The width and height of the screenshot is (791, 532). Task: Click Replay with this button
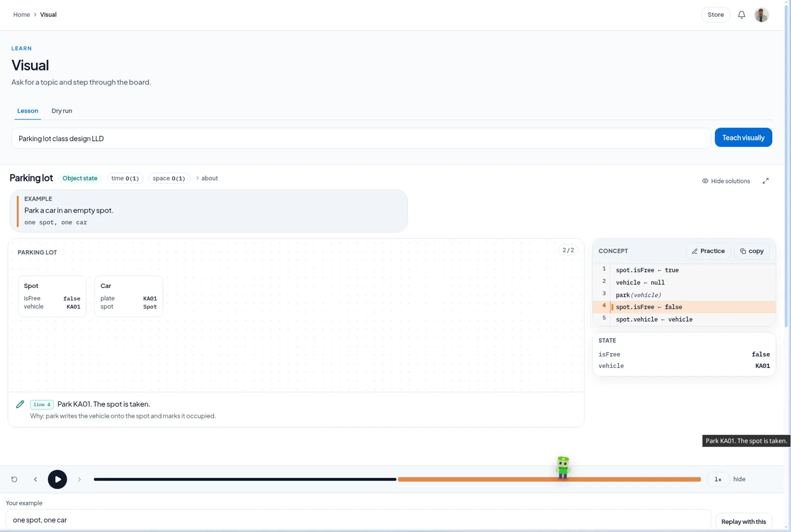pos(743,522)
